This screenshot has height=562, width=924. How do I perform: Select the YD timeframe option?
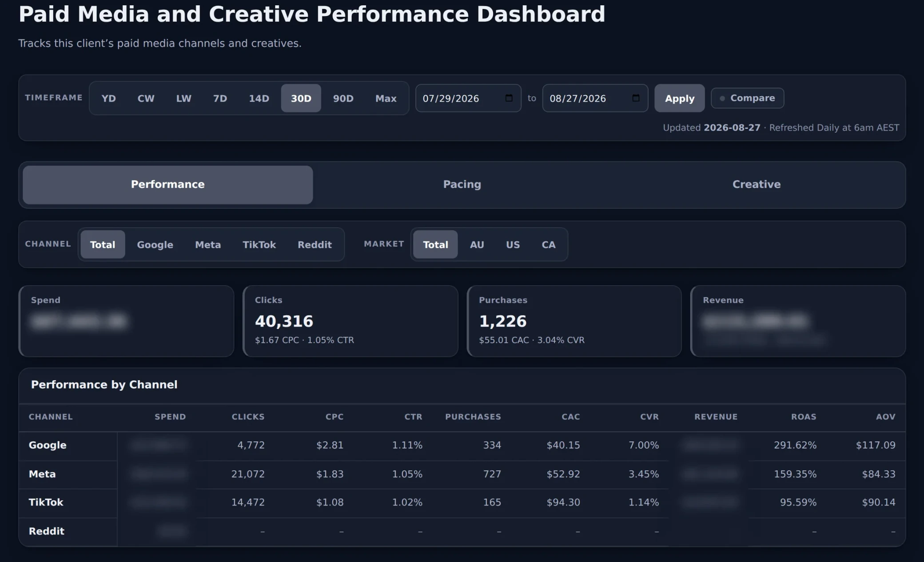point(108,98)
